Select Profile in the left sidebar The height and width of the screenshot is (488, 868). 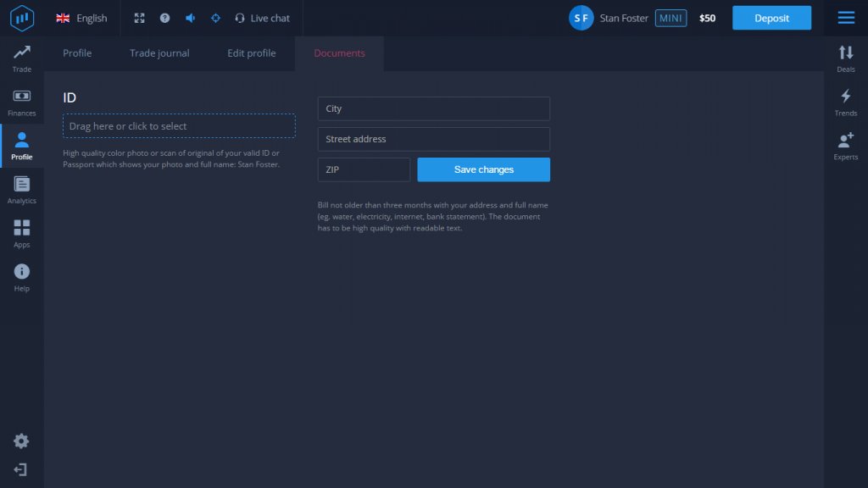pyautogui.click(x=22, y=147)
